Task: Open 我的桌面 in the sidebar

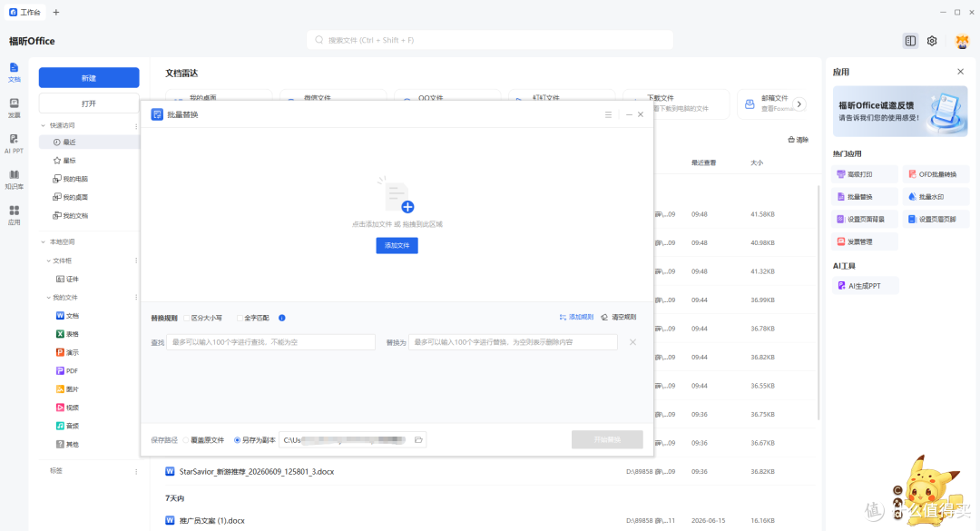Action: point(71,197)
